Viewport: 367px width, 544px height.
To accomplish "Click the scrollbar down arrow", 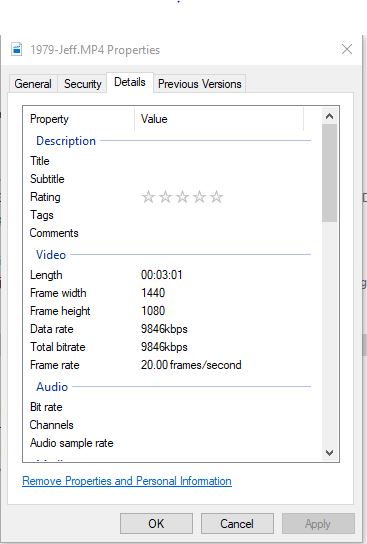I will point(329,453).
